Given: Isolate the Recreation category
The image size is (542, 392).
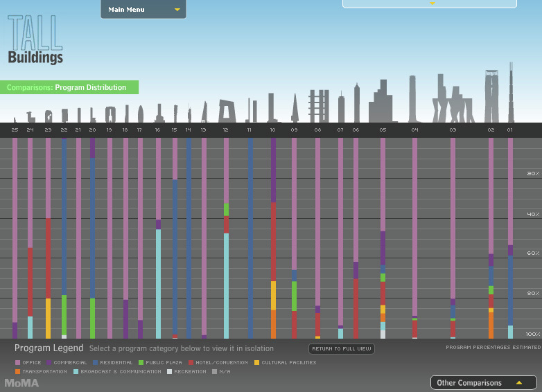Looking at the screenshot, I should coord(186,372).
